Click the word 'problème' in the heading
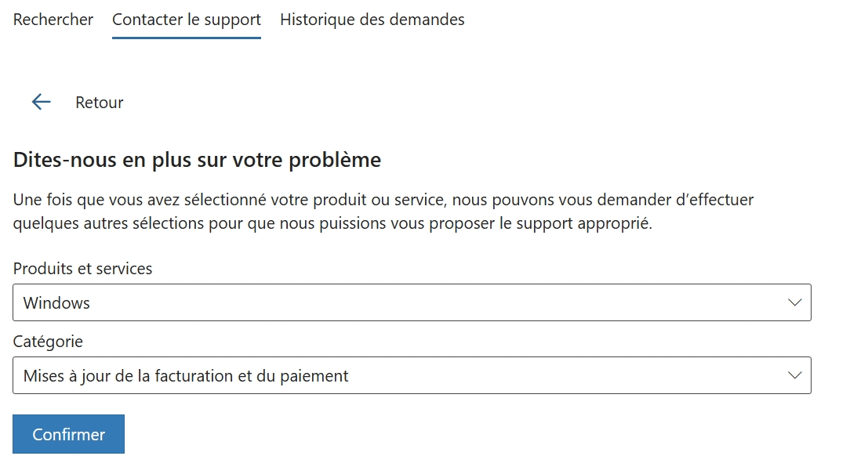Screen dimensions: 868x474 point(335,161)
